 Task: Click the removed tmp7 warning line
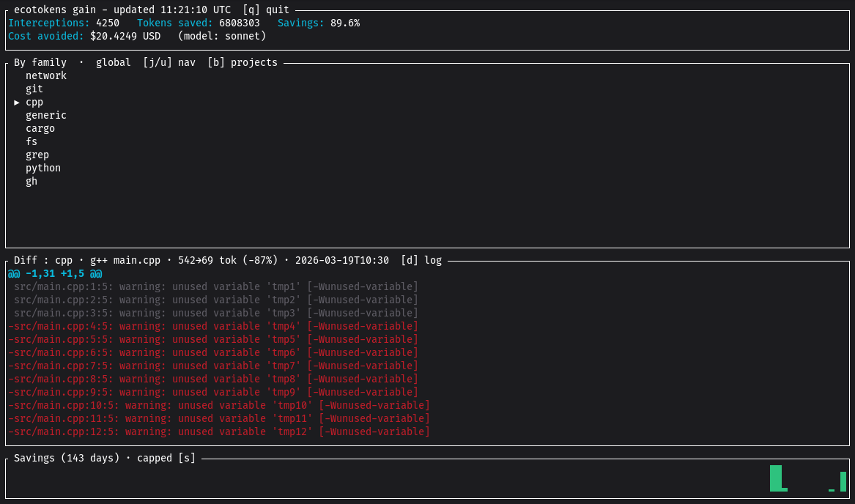click(213, 366)
